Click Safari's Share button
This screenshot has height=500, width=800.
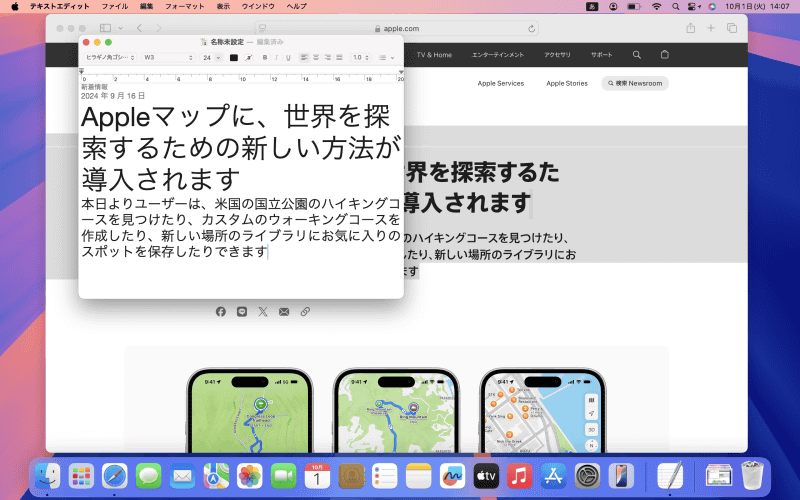tap(690, 28)
